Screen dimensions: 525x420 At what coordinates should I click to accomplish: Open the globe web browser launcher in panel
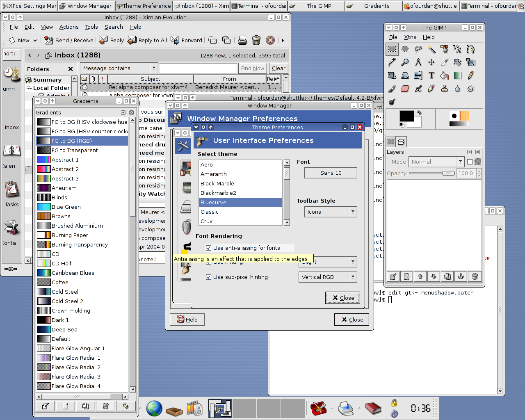154,409
